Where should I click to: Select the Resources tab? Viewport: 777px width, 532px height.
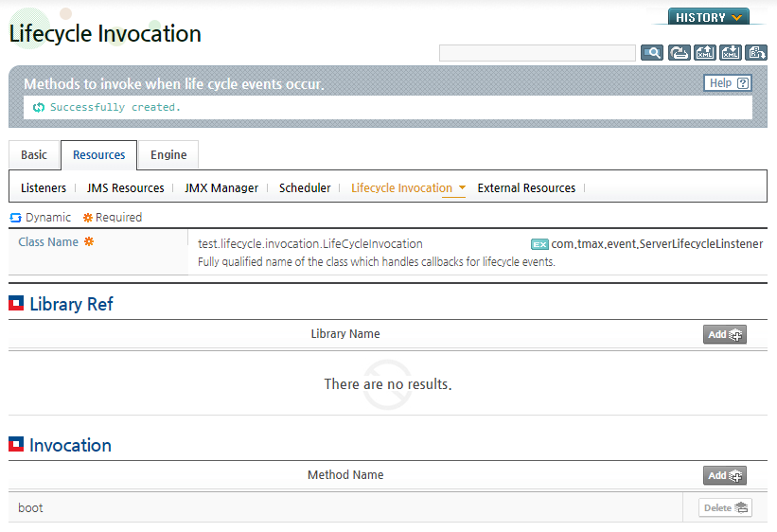[x=98, y=154]
